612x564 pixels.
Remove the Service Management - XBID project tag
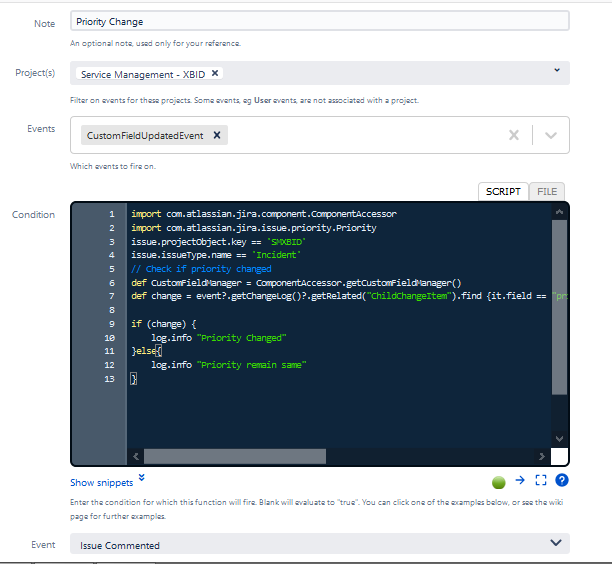coord(215,73)
